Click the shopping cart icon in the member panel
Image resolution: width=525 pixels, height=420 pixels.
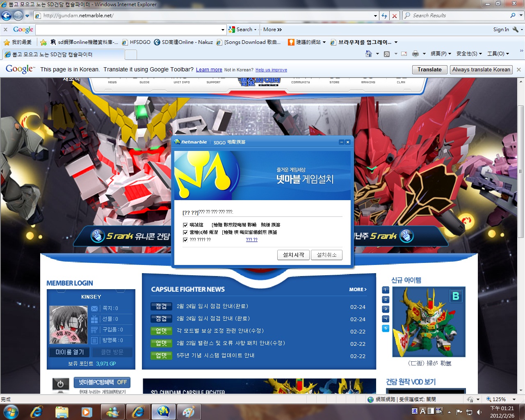[x=94, y=330]
